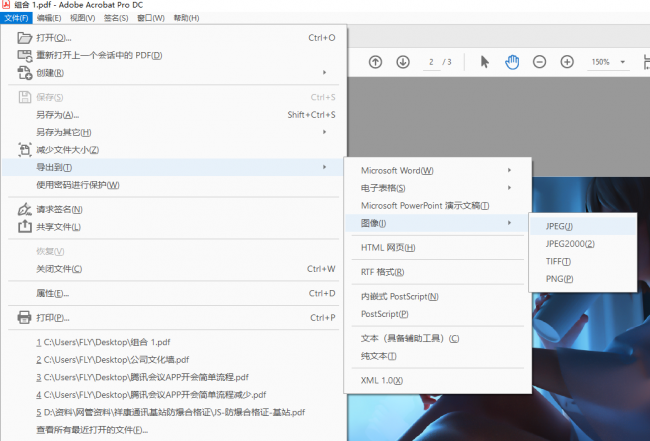Choose 打开(O)... from the file menu
This screenshot has width=650, height=441.
174,38
